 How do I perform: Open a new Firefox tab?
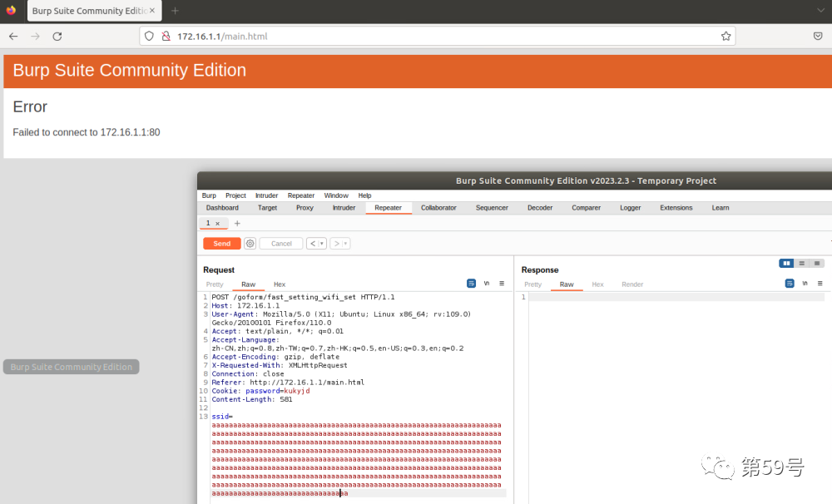(175, 11)
